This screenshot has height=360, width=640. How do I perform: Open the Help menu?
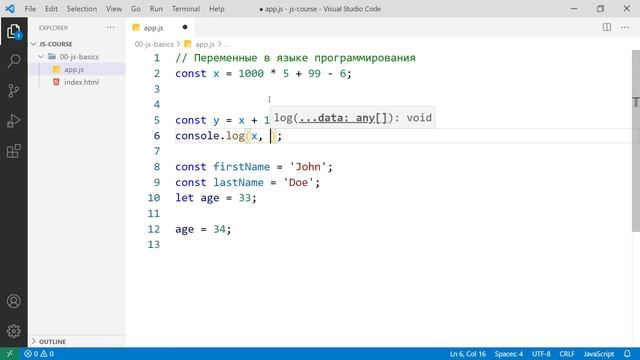click(217, 9)
